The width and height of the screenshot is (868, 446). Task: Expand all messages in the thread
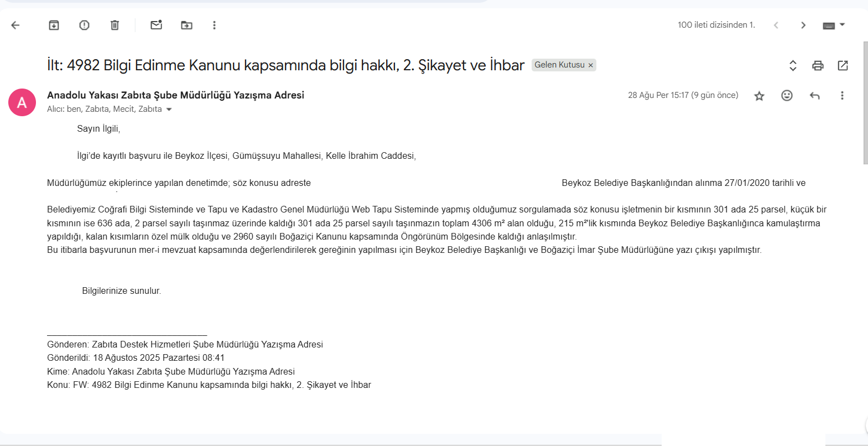click(x=793, y=65)
